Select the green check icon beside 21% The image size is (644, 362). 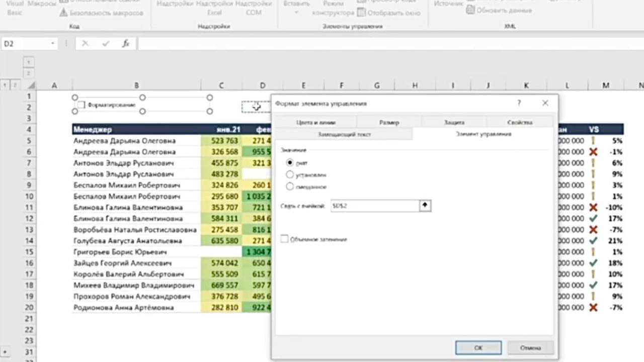594,241
